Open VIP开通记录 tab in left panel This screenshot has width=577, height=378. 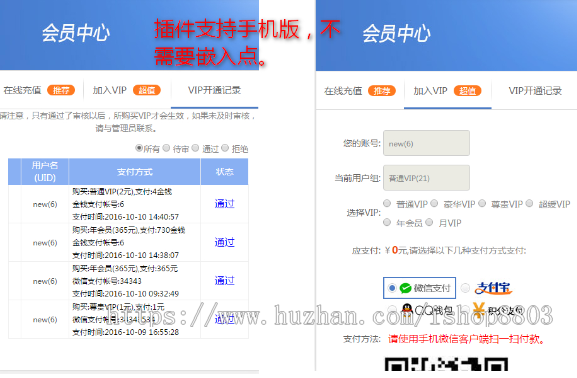pyautogui.click(x=214, y=90)
